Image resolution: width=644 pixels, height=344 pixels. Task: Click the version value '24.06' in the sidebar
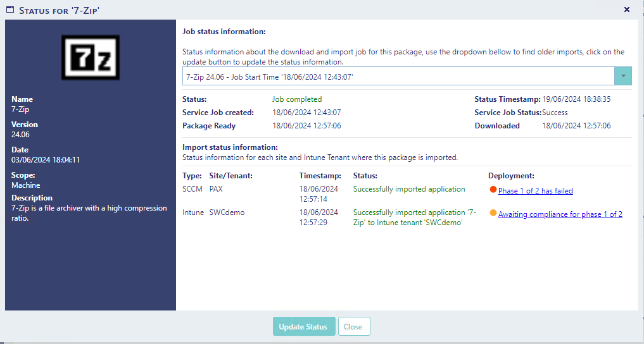tap(20, 135)
